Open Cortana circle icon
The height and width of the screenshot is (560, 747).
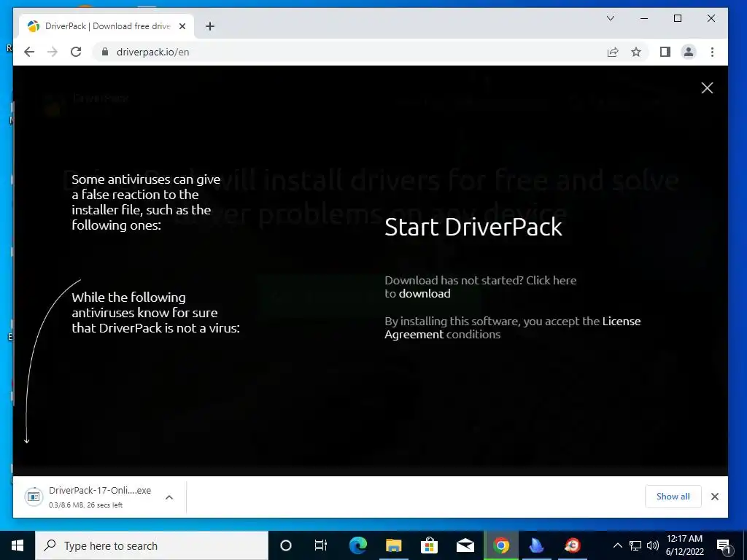point(286,545)
